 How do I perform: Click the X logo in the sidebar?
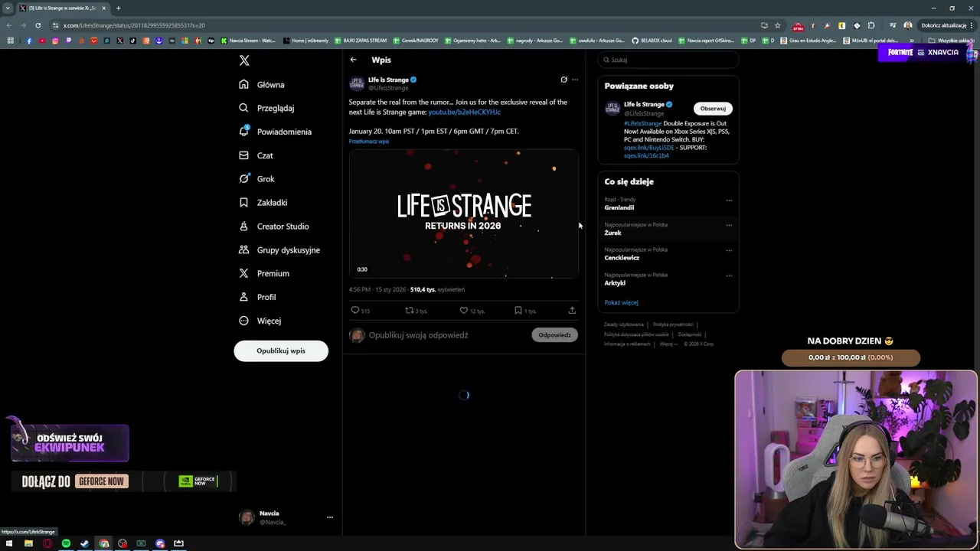244,60
